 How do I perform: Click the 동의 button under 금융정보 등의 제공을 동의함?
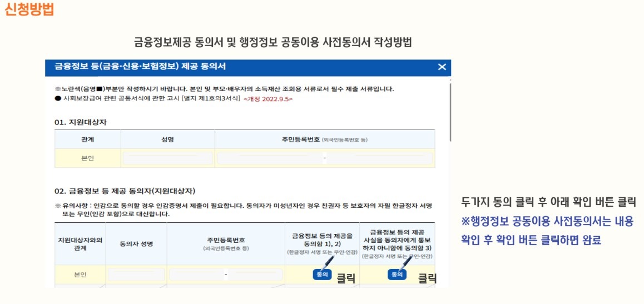pyautogui.click(x=323, y=275)
